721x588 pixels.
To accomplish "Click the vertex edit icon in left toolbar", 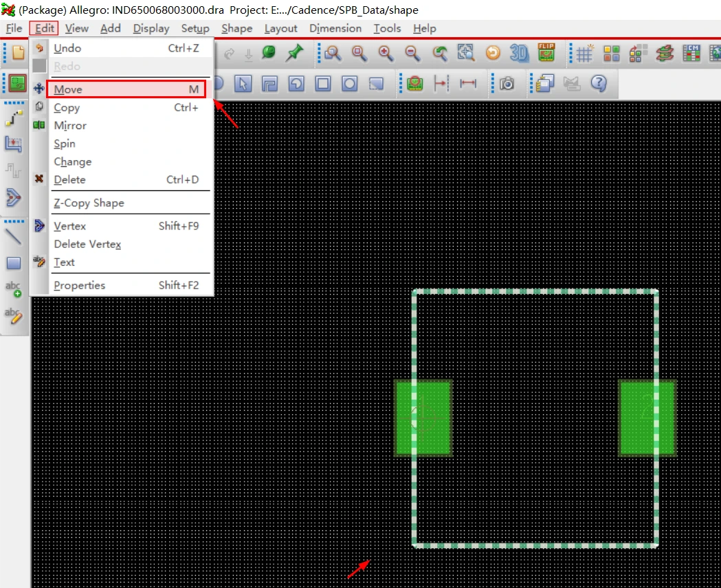I will click(x=13, y=198).
